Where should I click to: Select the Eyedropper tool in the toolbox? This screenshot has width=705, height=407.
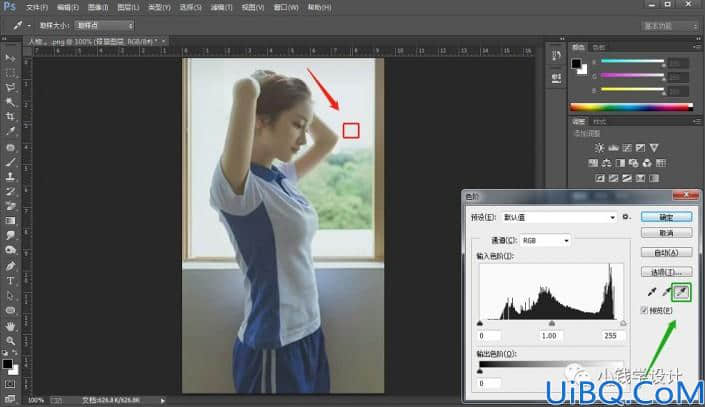10,131
